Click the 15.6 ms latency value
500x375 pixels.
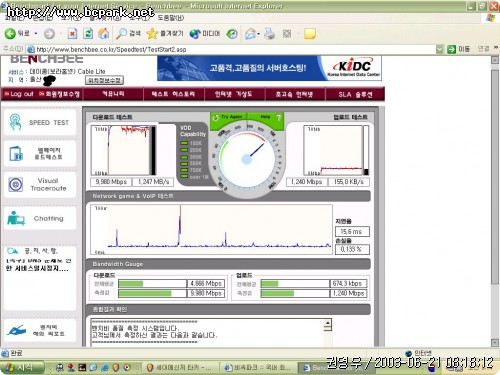352,232
